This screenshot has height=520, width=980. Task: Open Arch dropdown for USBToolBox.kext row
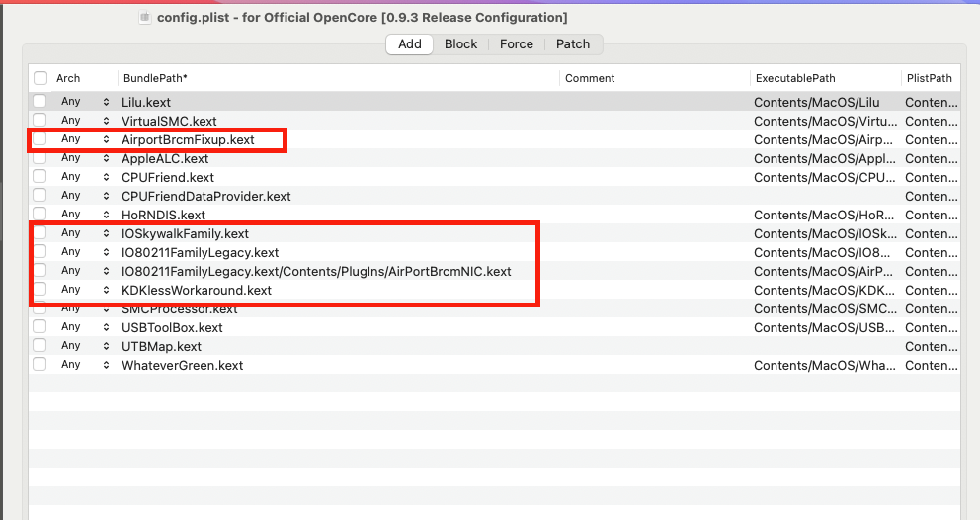pyautogui.click(x=85, y=326)
